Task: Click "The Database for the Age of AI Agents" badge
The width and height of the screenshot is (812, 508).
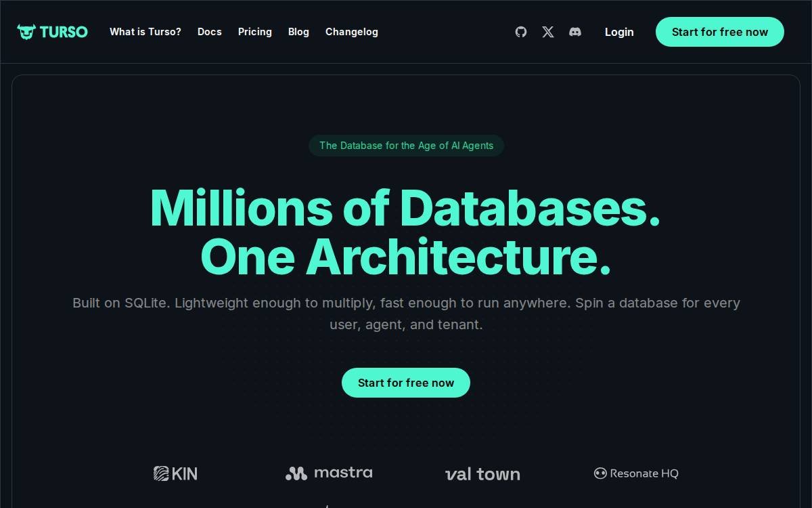Action: click(406, 146)
